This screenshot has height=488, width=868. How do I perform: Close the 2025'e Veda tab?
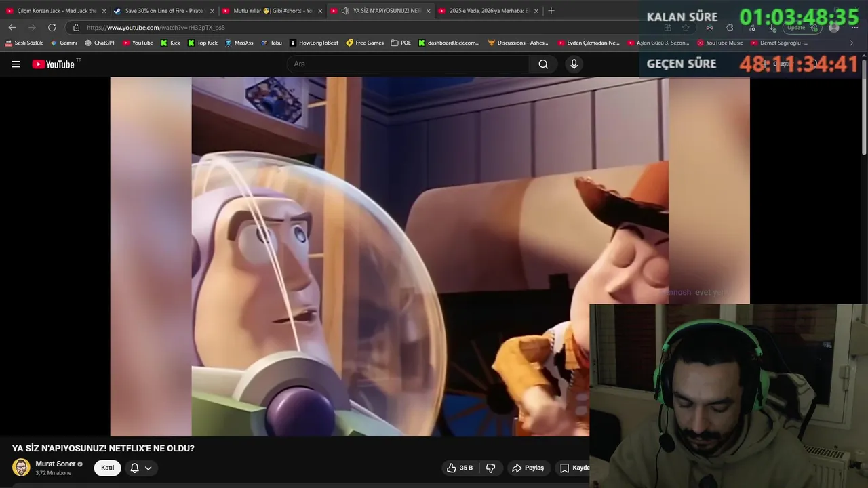click(x=536, y=11)
